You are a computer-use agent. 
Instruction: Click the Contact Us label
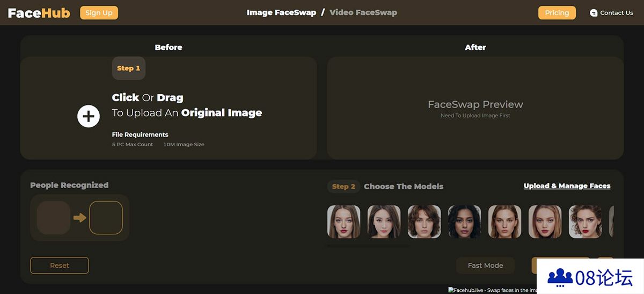coord(617,13)
